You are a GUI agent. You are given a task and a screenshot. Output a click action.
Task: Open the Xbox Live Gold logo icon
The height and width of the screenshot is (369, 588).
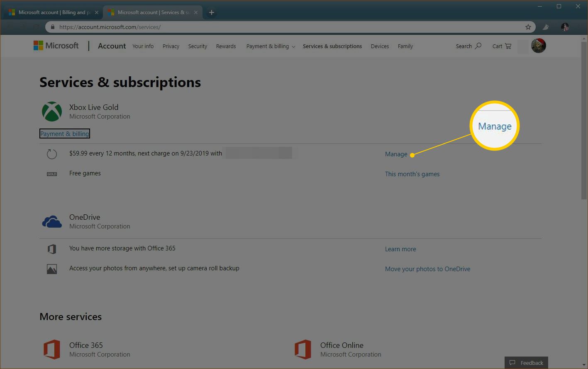pyautogui.click(x=52, y=112)
